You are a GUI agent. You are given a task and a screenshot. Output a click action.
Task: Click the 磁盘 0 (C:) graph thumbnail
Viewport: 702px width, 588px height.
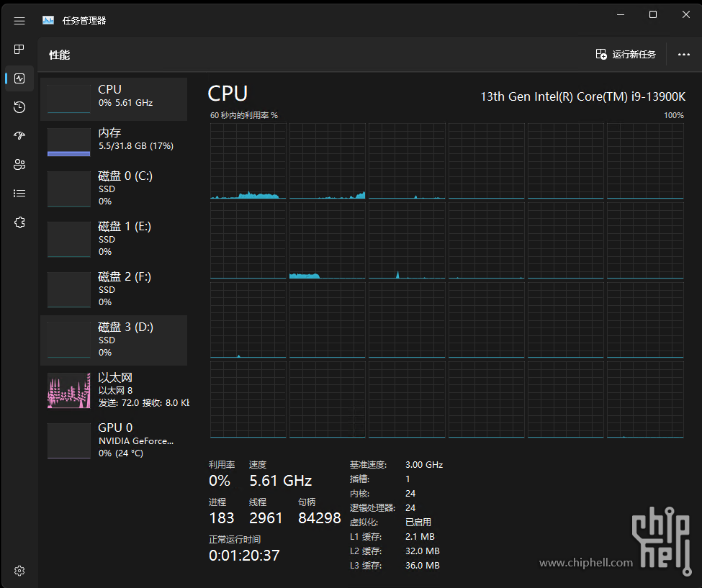pyautogui.click(x=69, y=189)
